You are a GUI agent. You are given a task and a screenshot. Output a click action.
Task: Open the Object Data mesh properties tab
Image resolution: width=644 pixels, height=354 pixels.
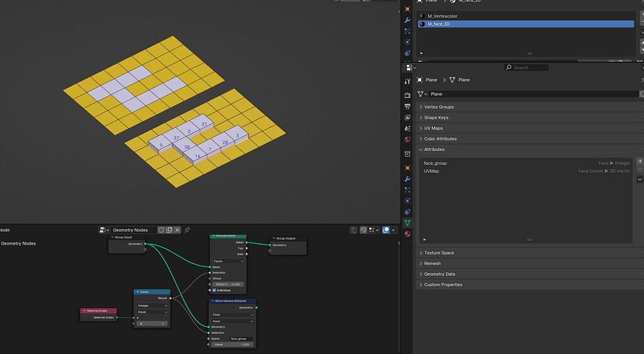pos(408,223)
